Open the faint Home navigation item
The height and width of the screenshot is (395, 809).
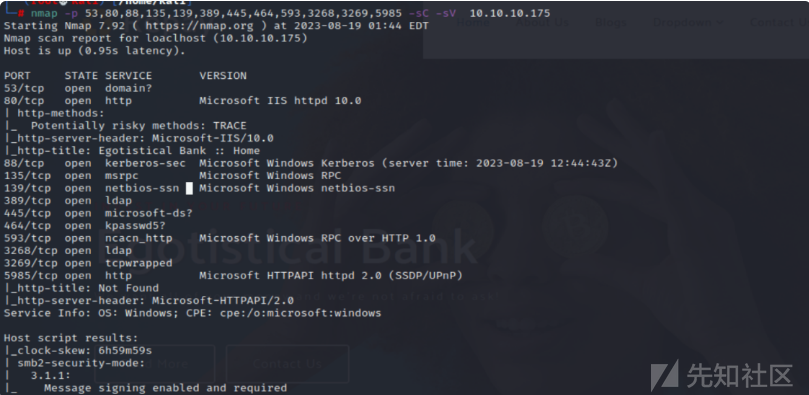pyautogui.click(x=473, y=23)
